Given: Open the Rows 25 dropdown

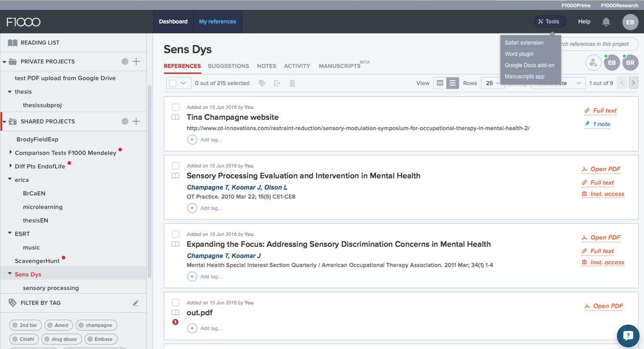Looking at the screenshot, I should click(492, 83).
